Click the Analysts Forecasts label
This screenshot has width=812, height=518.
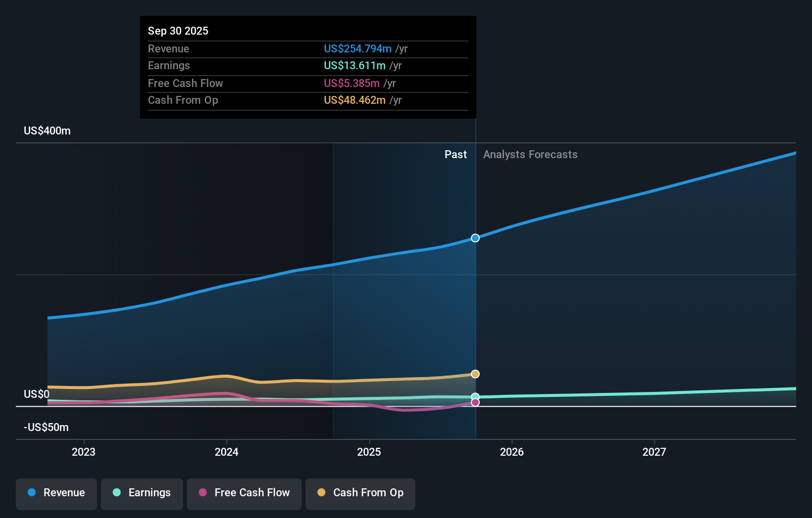tap(530, 155)
